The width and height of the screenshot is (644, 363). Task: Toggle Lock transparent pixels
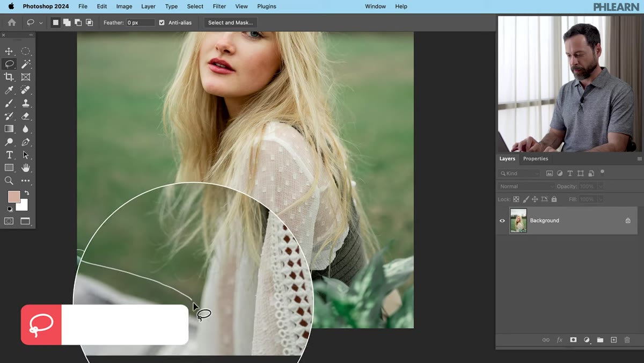[516, 199]
